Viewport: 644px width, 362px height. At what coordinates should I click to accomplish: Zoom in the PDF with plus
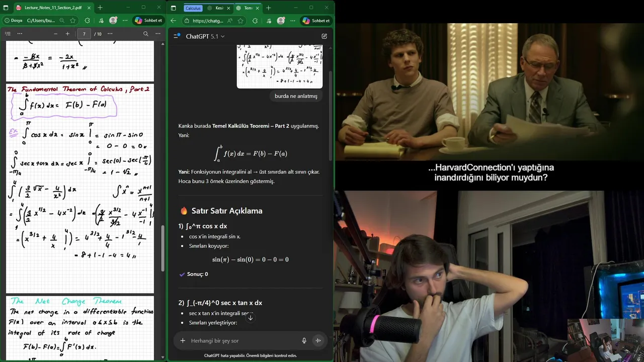click(67, 34)
